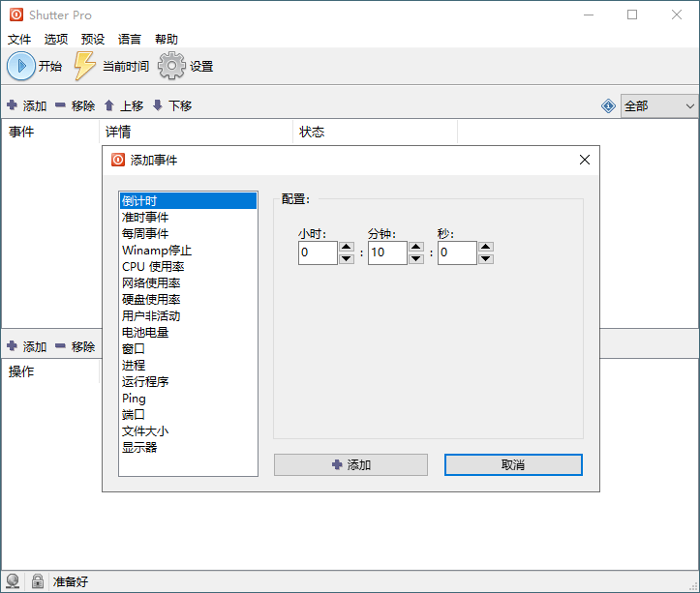This screenshot has height=593, width=700.
Task: Open 设置 gear icon in toolbar
Action: 171,66
